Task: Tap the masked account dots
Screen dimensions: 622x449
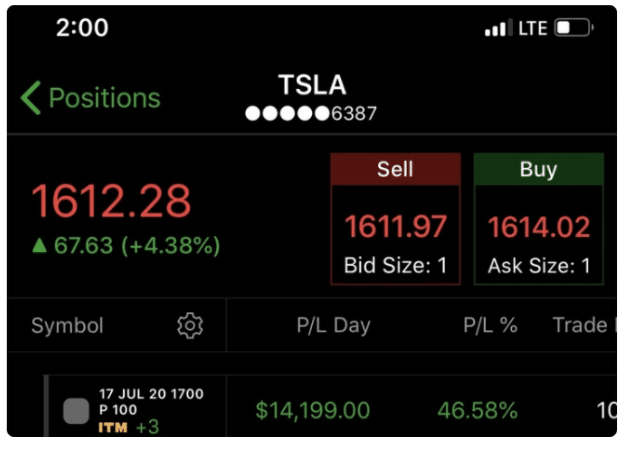Action: [x=287, y=114]
